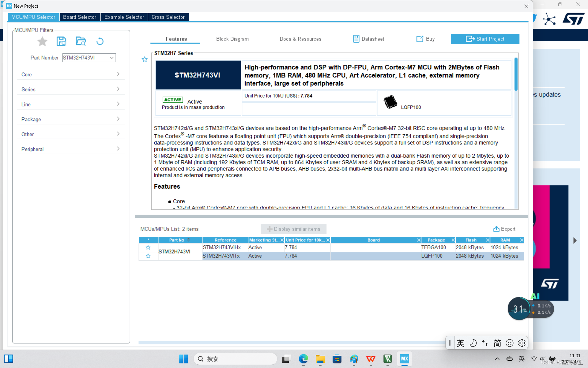The image size is (588, 368).
Task: Click the Start Project button
Action: 485,39
